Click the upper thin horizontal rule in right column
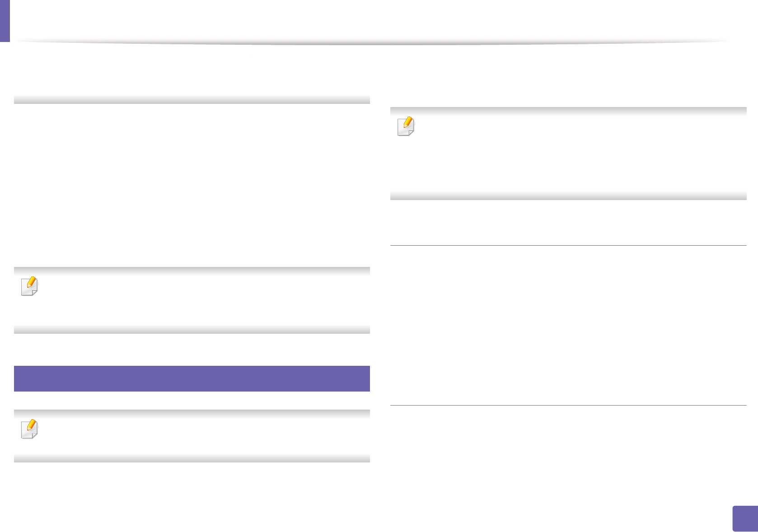 point(568,246)
